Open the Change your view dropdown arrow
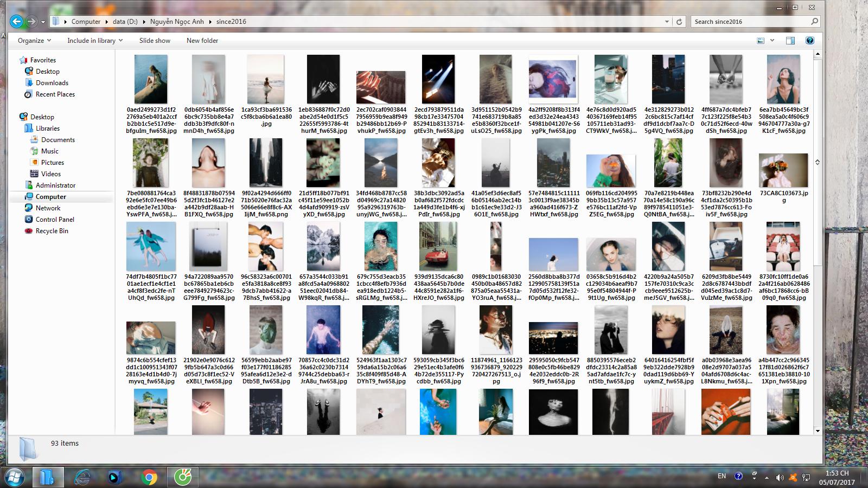The height and width of the screenshot is (488, 868). (772, 41)
